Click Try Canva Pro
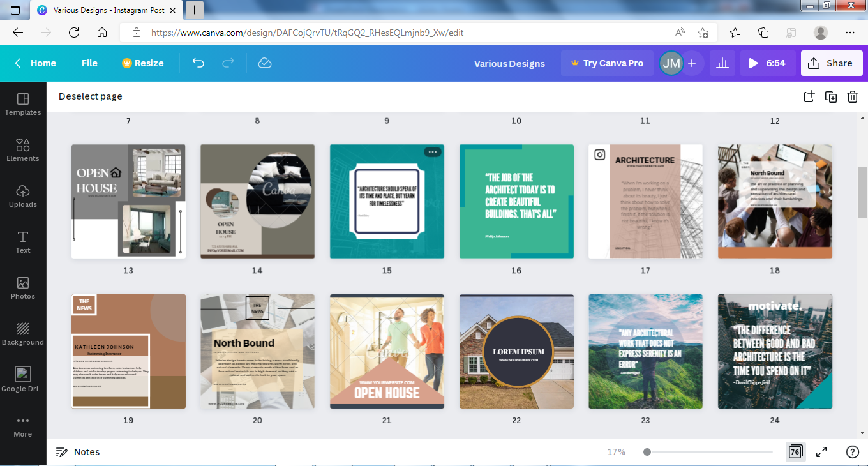The width and height of the screenshot is (868, 466). (x=607, y=63)
